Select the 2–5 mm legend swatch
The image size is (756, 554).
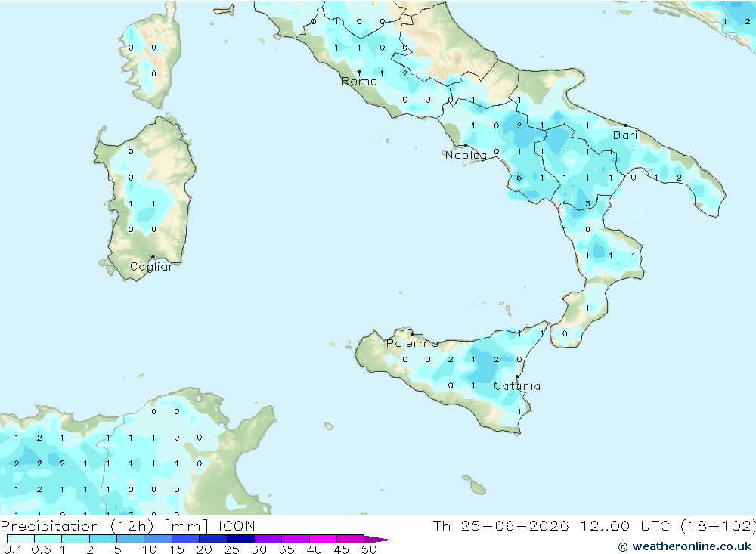[103, 539]
